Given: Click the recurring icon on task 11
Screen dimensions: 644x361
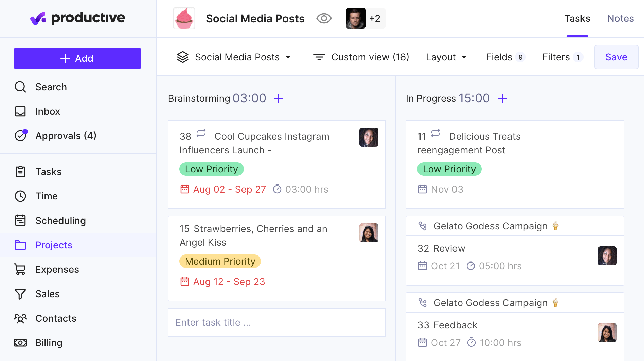Looking at the screenshot, I should point(435,133).
